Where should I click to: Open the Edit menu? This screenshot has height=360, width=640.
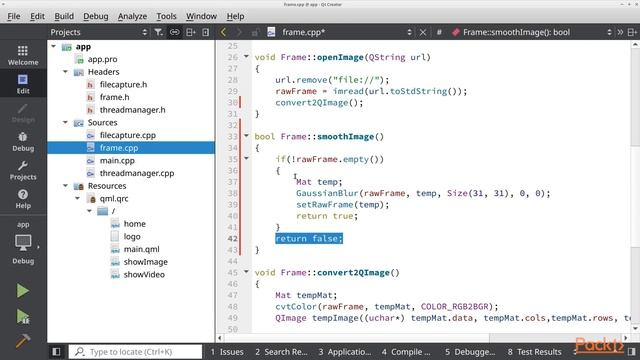(37, 16)
